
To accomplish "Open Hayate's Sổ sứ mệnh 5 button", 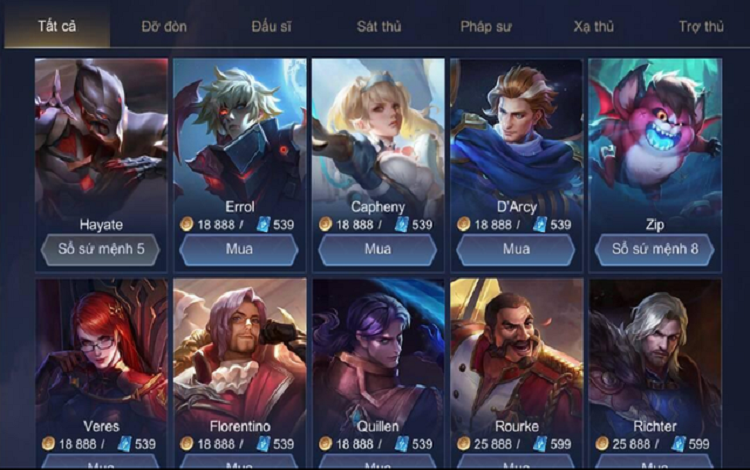I will point(101,249).
